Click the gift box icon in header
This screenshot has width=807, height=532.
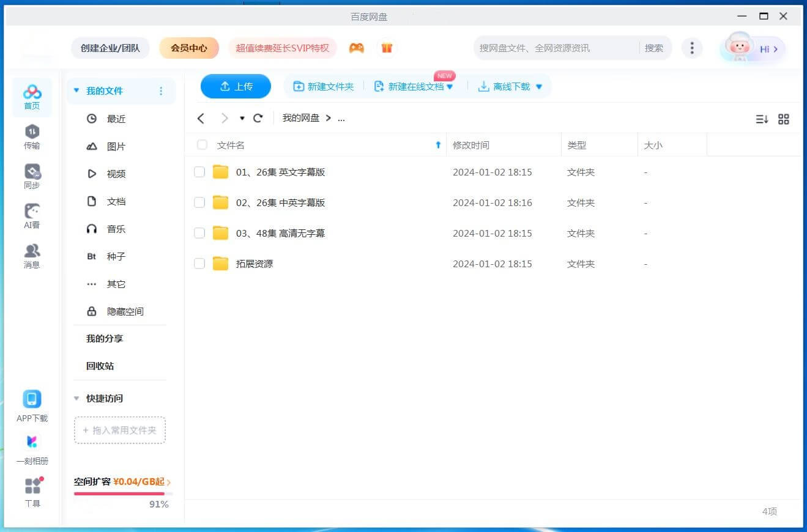(387, 48)
